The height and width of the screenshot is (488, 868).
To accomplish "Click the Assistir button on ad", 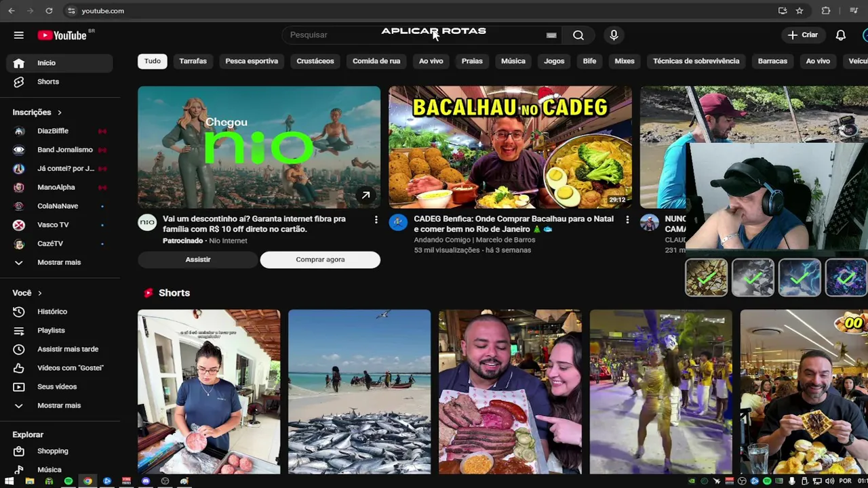I will [198, 260].
